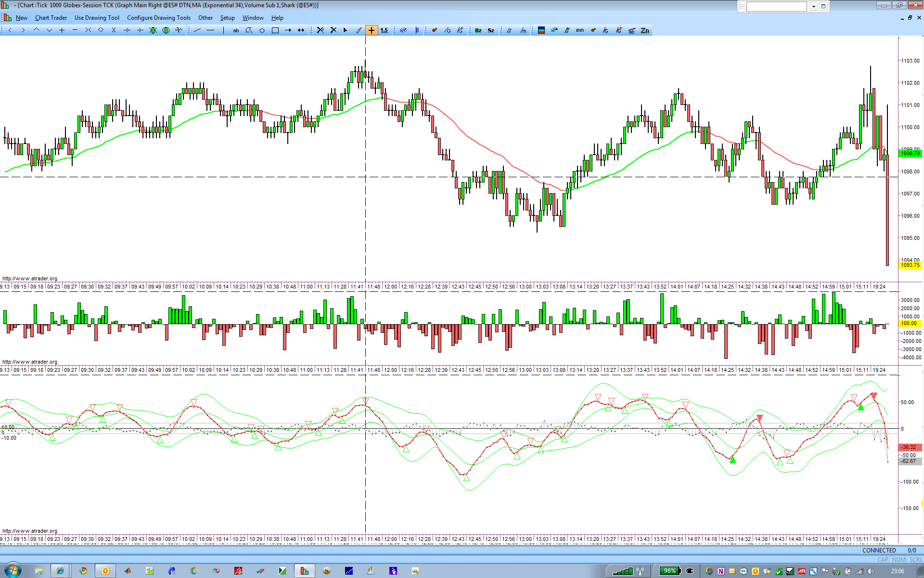Click the minus zoom-out toolbar icon
The width and height of the screenshot is (924, 578).
click(75, 30)
